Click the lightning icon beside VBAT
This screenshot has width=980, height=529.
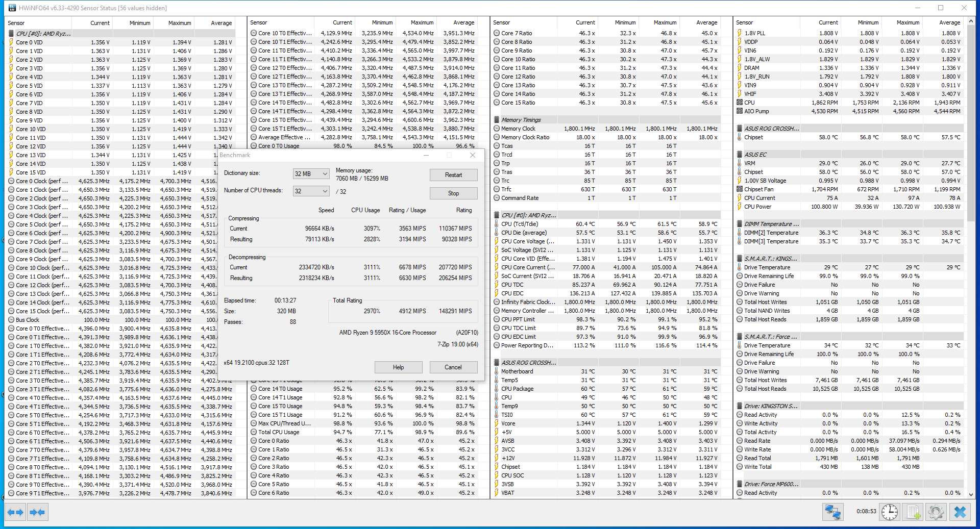point(496,493)
